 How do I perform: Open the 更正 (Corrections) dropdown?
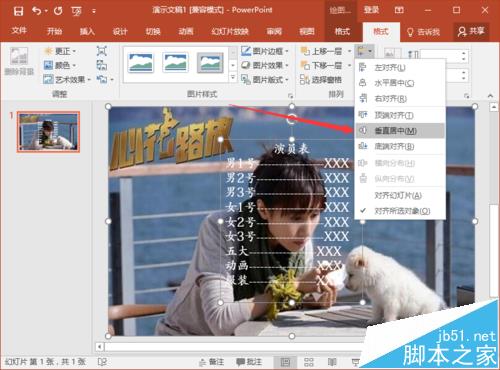(60, 51)
